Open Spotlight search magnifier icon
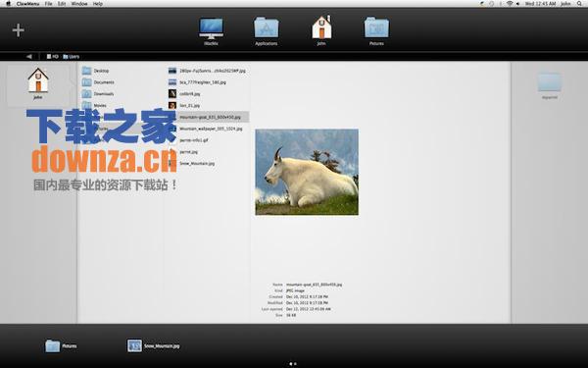 coord(579,3)
